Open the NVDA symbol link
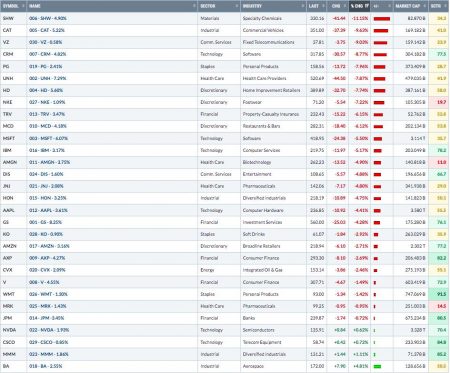The width and height of the screenshot is (450, 373). point(9,330)
